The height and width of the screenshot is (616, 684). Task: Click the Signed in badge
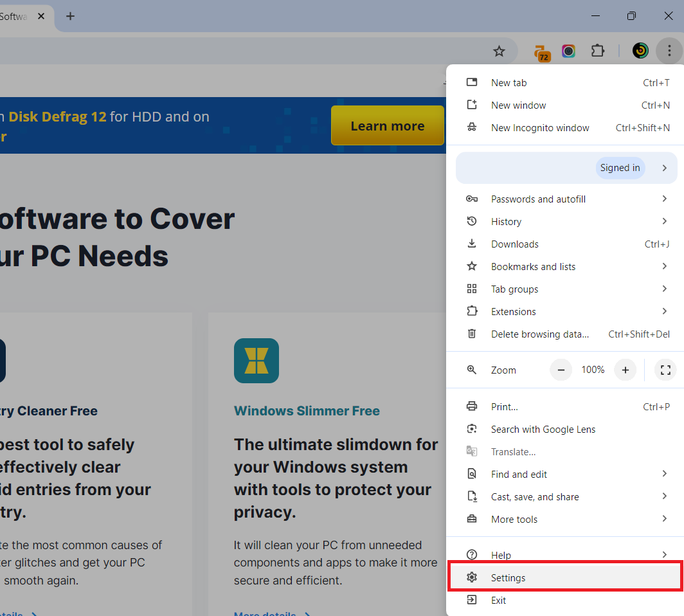(620, 168)
